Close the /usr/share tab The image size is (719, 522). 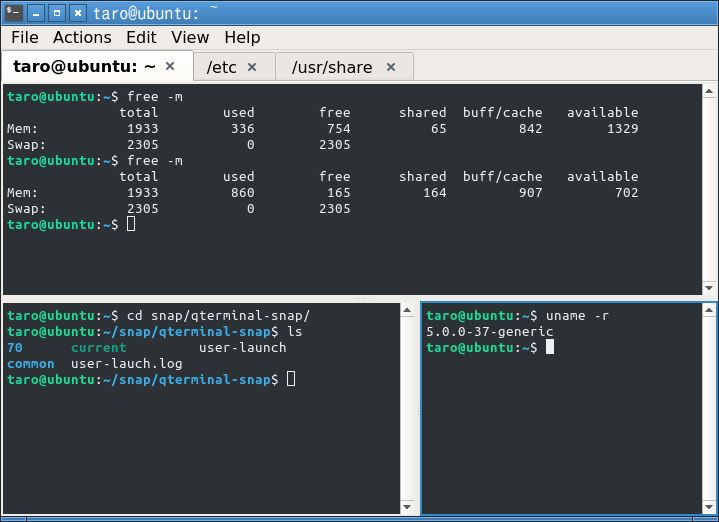391,67
